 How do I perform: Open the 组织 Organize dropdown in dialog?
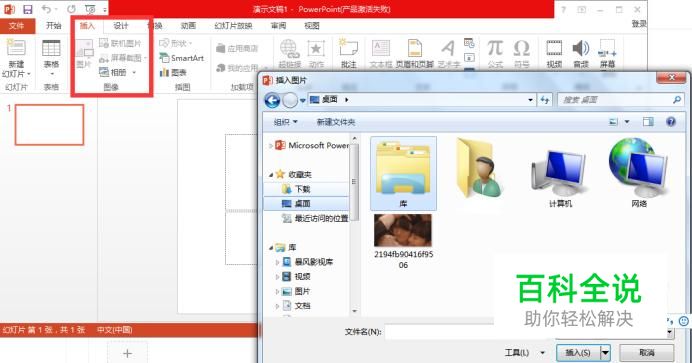coord(286,122)
